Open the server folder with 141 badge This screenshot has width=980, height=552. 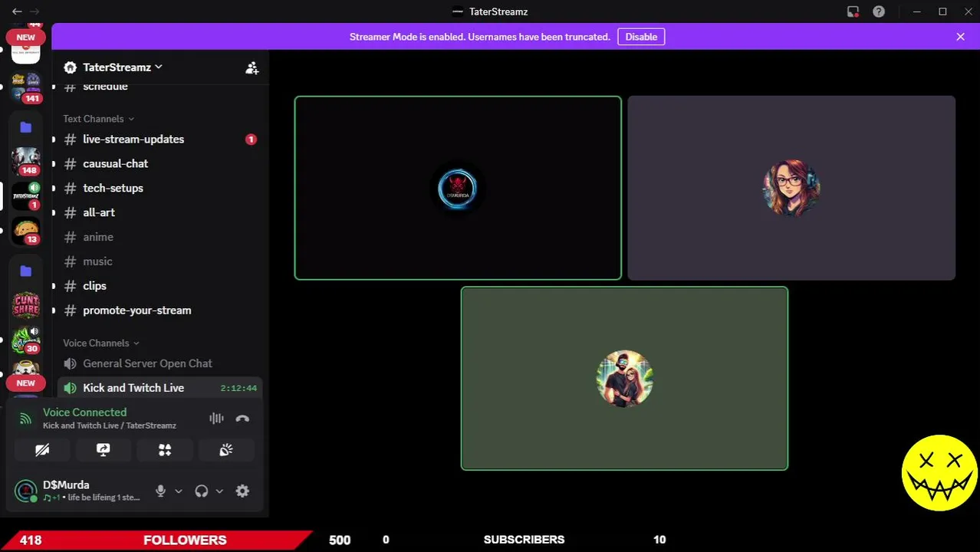26,88
